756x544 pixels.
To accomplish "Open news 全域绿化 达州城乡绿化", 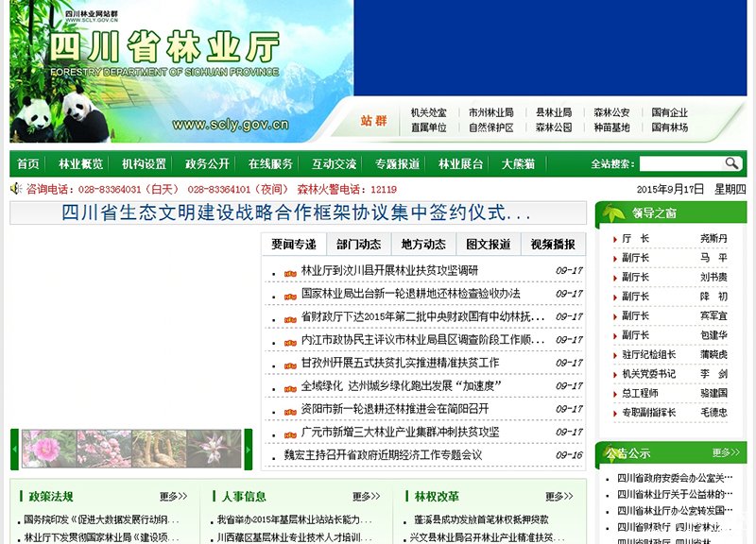I will click(x=401, y=386).
